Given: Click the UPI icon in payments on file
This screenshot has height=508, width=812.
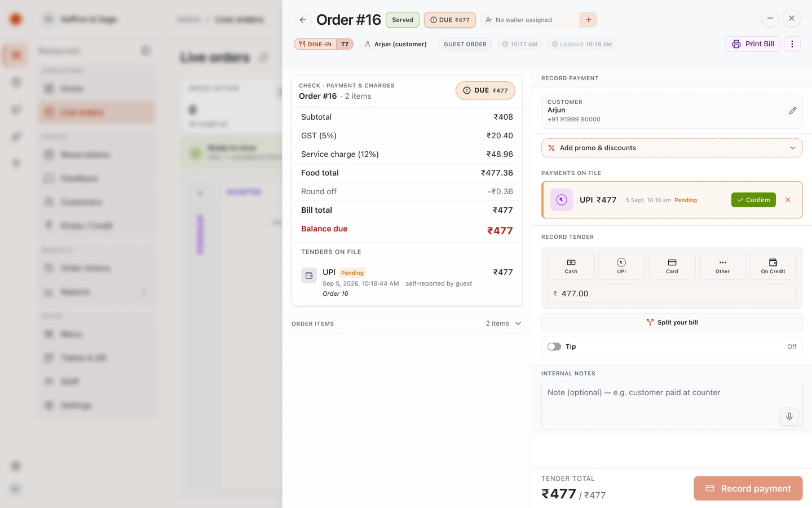Looking at the screenshot, I should (x=562, y=200).
